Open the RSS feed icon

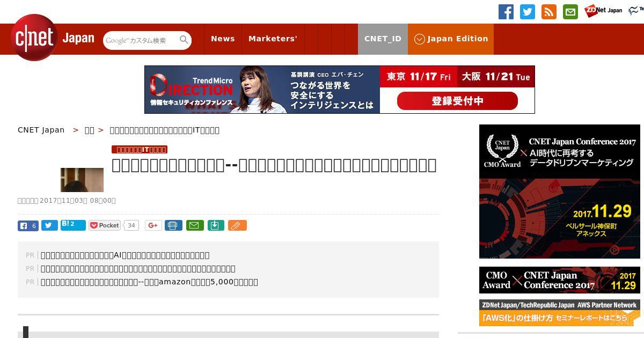point(549,12)
